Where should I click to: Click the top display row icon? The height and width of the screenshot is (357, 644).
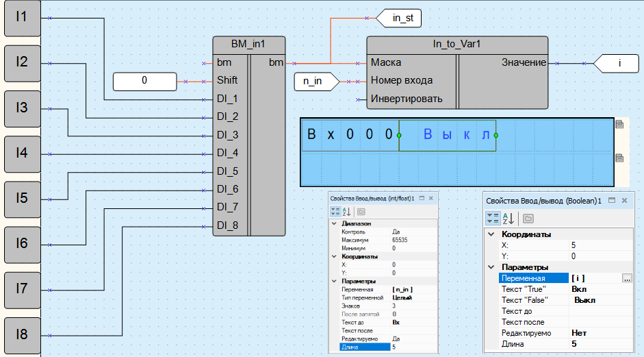(620, 124)
